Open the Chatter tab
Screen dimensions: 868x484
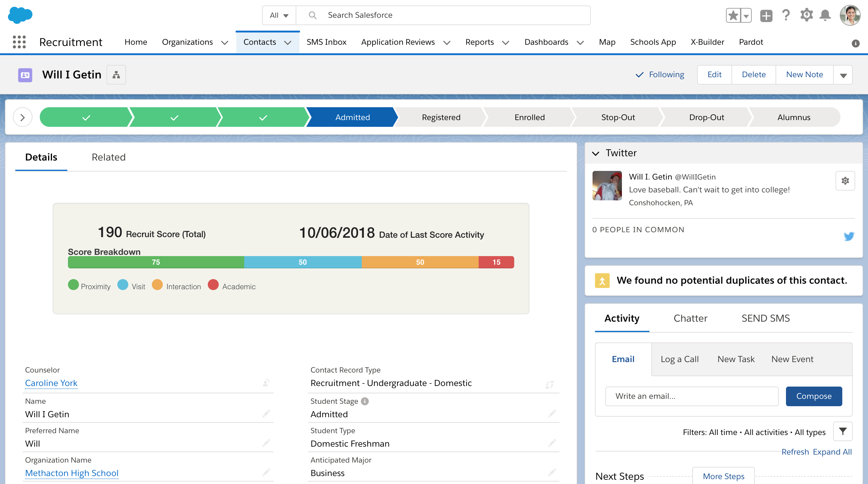[690, 318]
